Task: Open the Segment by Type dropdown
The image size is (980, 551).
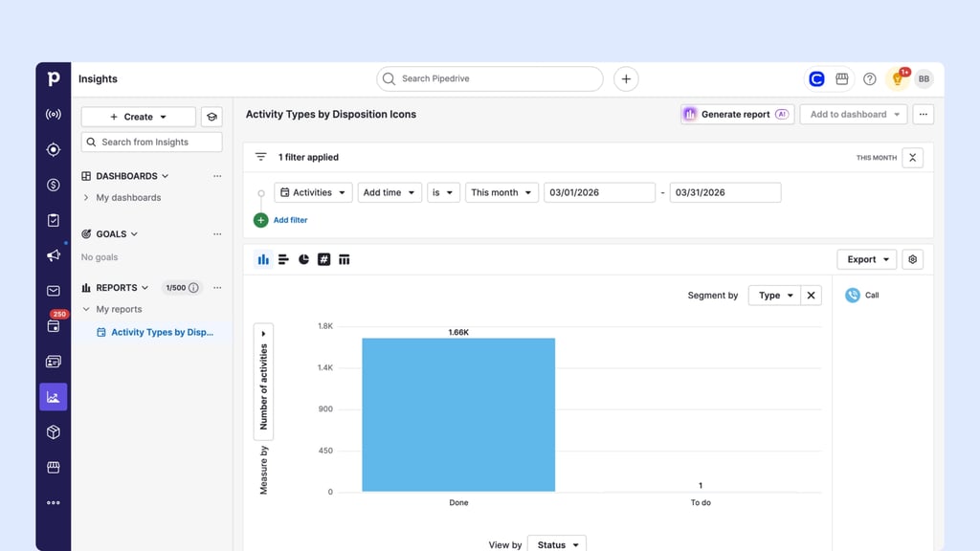Action: [774, 296]
